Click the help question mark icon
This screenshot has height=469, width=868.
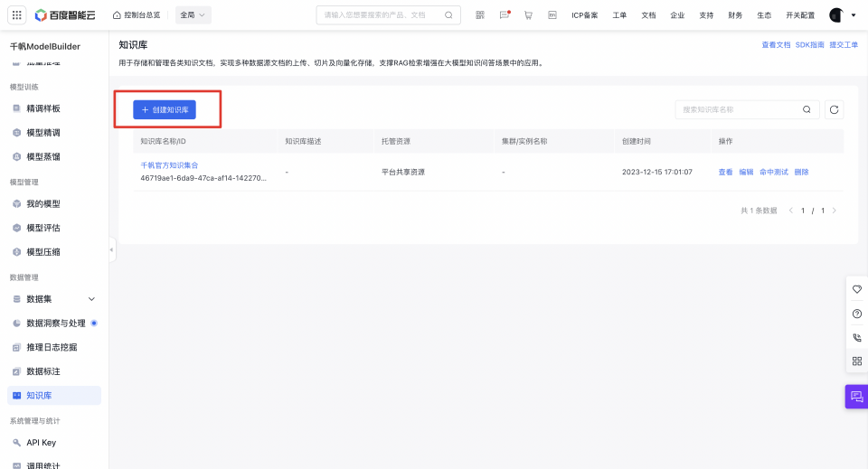[857, 314]
